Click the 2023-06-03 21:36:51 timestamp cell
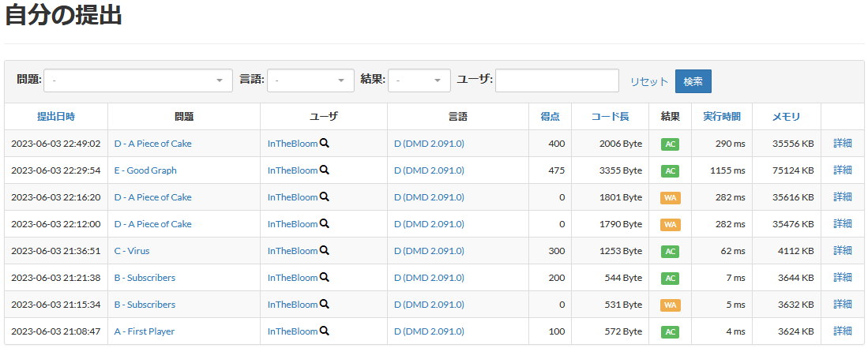This screenshot has height=348, width=868. point(56,251)
